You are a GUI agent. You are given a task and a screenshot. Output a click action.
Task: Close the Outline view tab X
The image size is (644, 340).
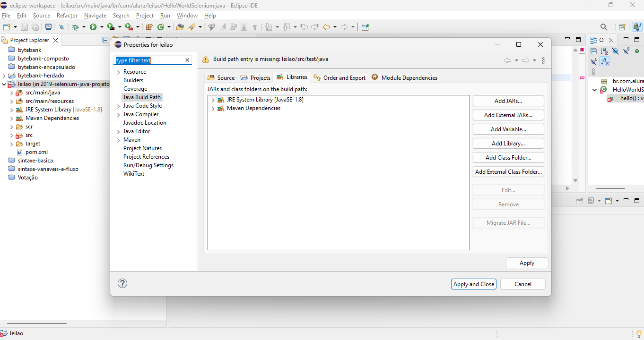point(611,40)
